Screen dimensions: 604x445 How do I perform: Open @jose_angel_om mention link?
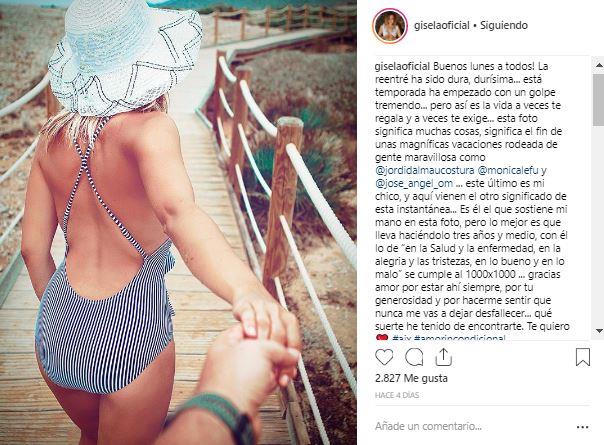[414, 183]
